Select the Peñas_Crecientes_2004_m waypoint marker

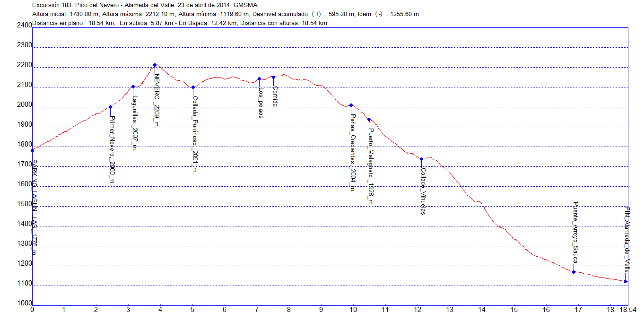[x=351, y=105]
